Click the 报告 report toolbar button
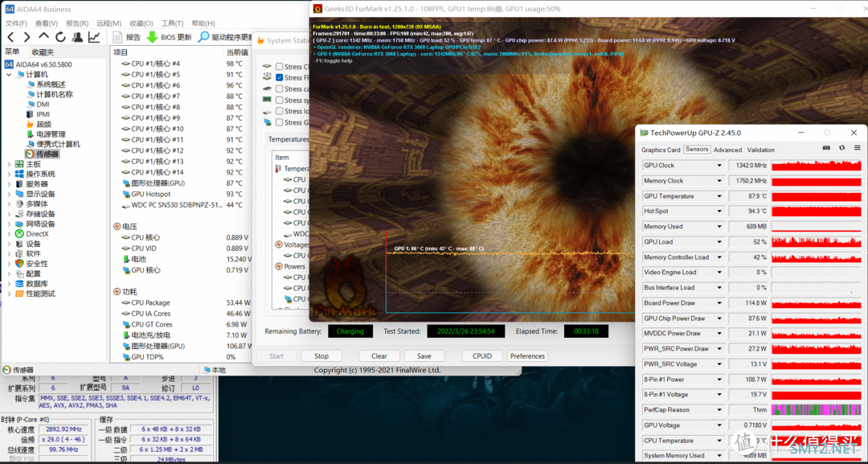868x464 pixels. tap(127, 37)
